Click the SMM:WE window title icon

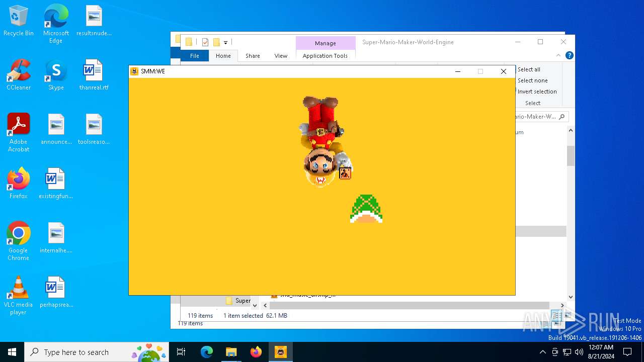point(134,71)
